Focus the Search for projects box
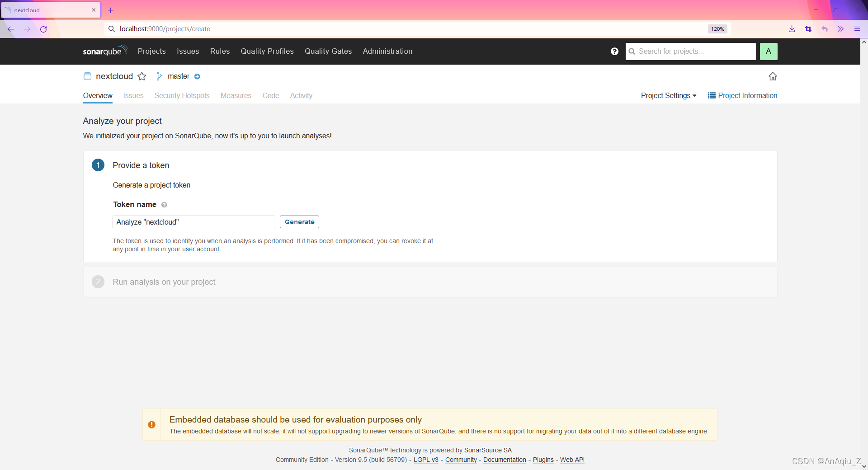 coord(691,52)
